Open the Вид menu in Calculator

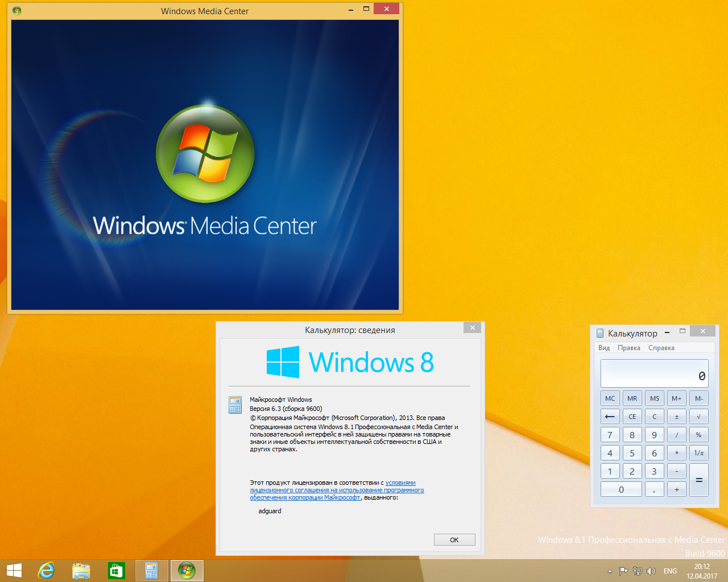604,348
